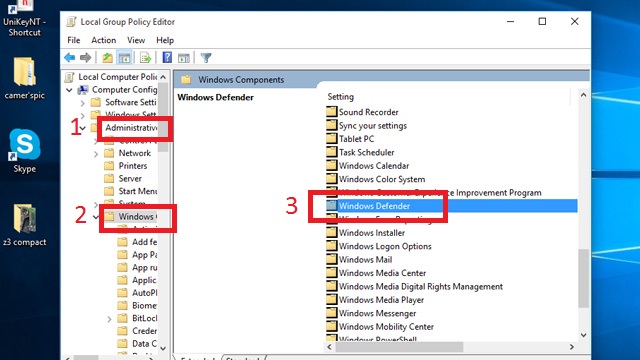640x360 pixels.
Task: Select the AutoPlay tree item
Action: click(144, 293)
